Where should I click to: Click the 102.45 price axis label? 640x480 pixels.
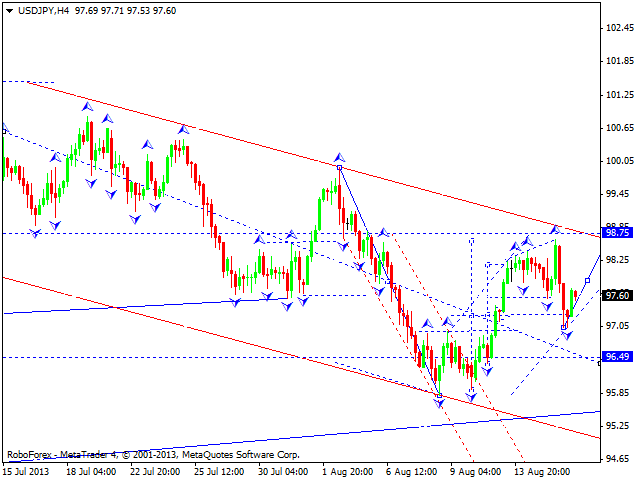pos(620,28)
